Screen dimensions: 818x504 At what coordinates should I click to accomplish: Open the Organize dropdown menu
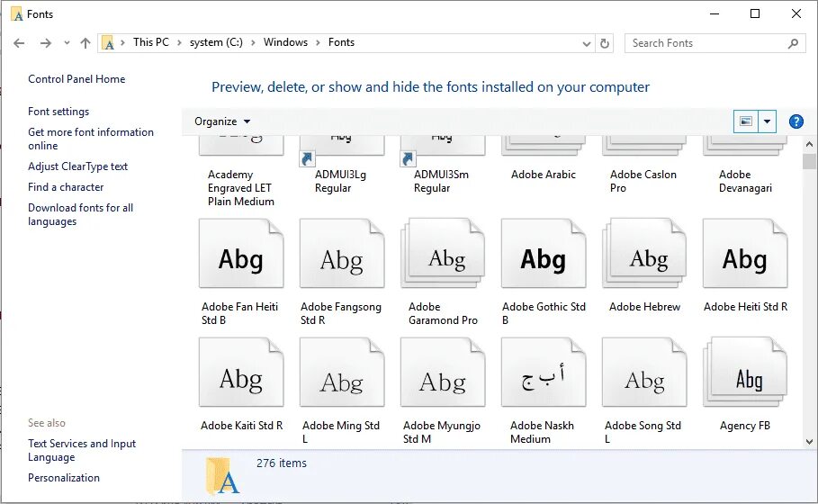coord(222,121)
